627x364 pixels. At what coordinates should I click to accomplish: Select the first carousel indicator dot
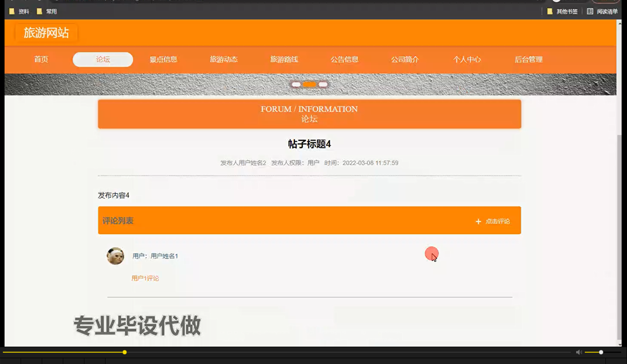(x=296, y=84)
